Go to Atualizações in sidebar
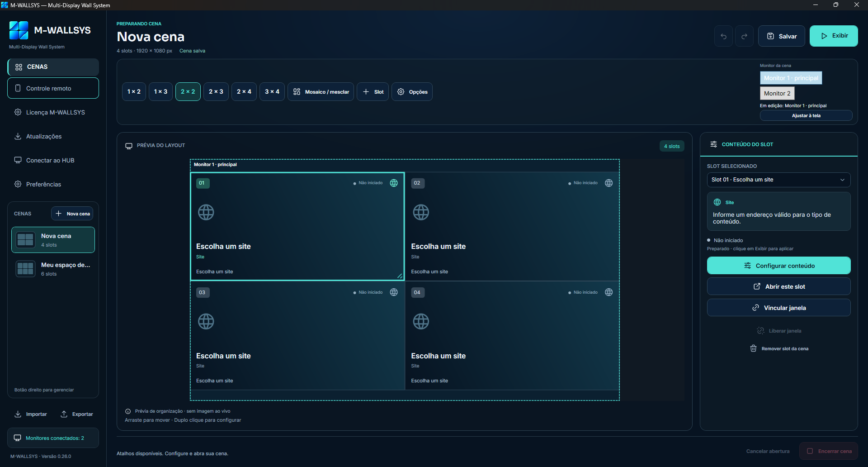The height and width of the screenshot is (467, 868). [53, 136]
